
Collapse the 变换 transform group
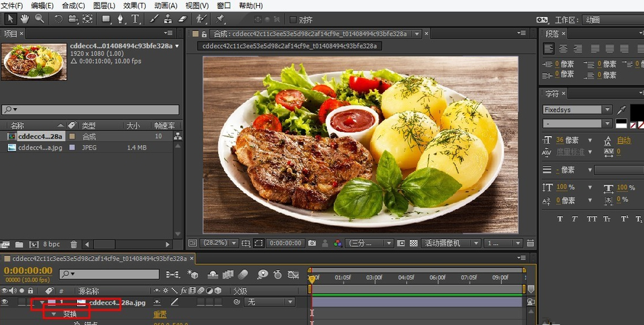[x=54, y=313]
